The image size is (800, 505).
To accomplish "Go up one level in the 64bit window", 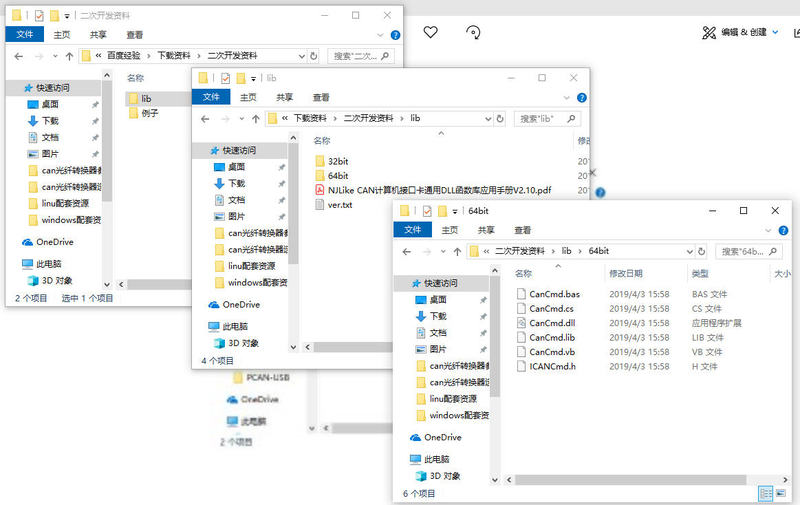I will click(457, 251).
